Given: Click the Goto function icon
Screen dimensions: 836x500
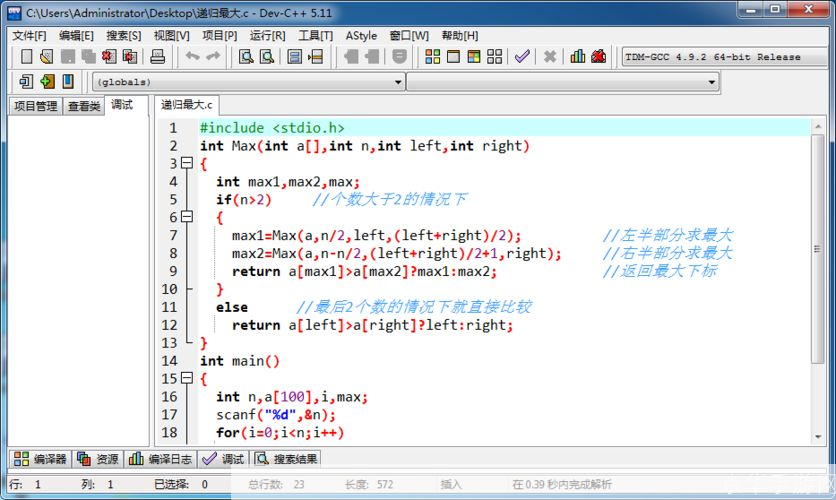Looking at the screenshot, I should point(294,57).
